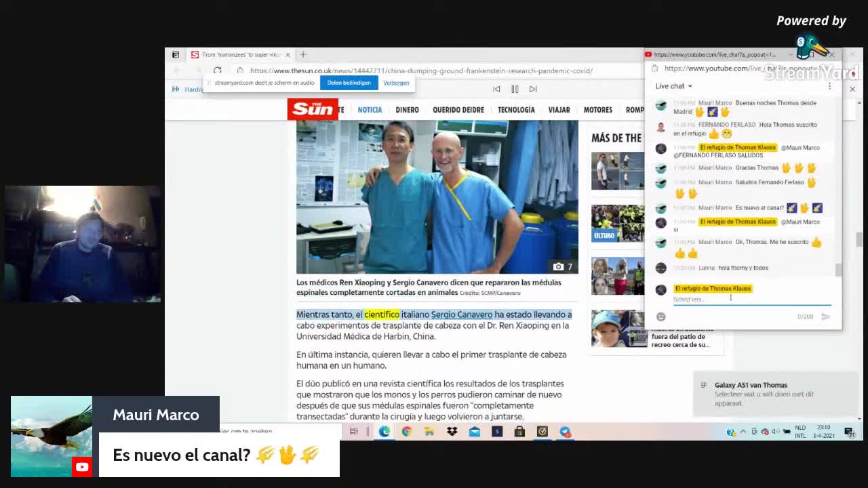Open Mail app from taskbar

click(475, 432)
